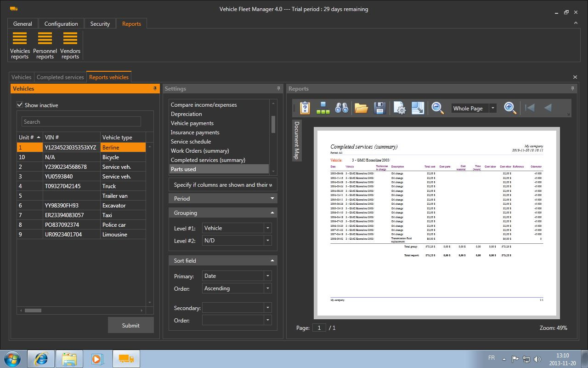Image resolution: width=588 pixels, height=368 pixels.
Task: Click the scale page icon
Action: point(418,108)
